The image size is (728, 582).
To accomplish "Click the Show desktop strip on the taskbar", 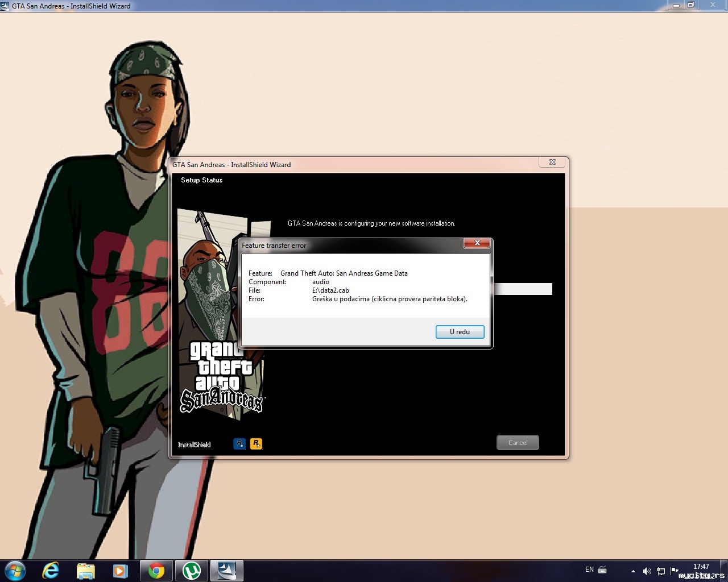I will pos(724,571).
